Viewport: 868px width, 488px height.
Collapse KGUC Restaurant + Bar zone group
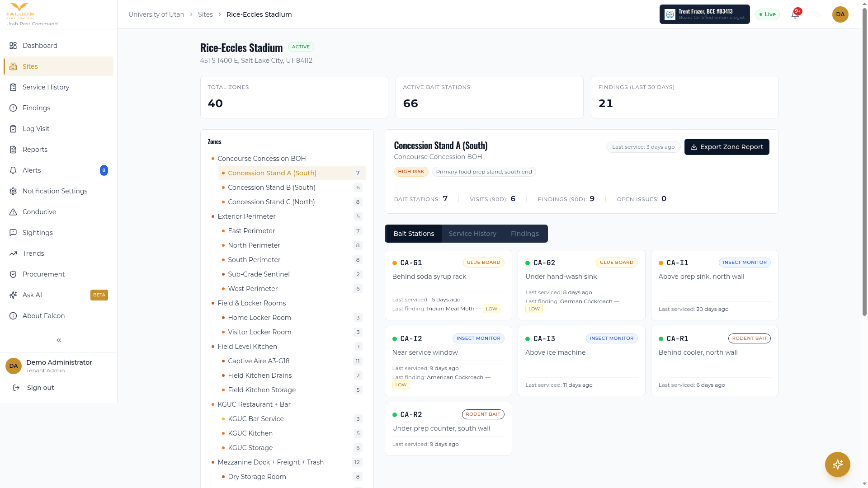[x=287, y=404]
